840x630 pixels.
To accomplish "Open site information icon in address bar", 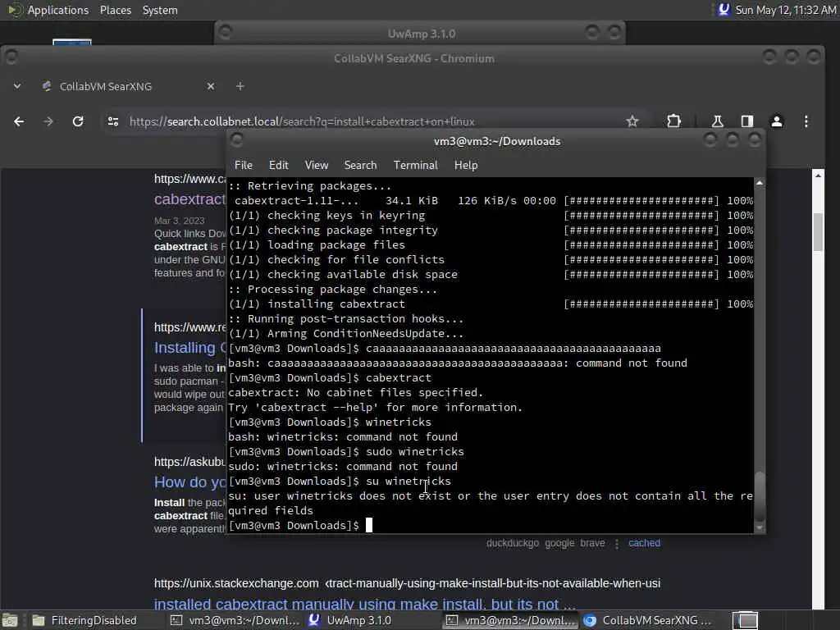I will 113,121.
